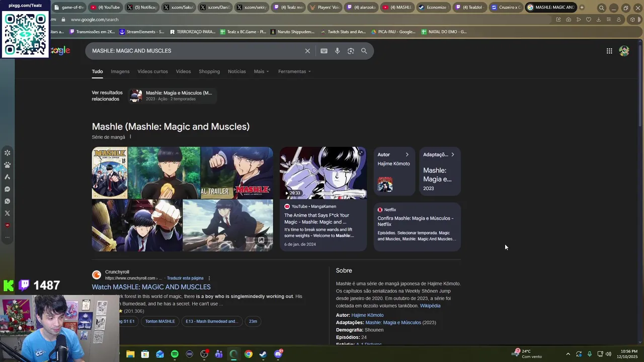Add a new browser tab with plus
Viewport: 644px width, 362px height.
point(582,7)
